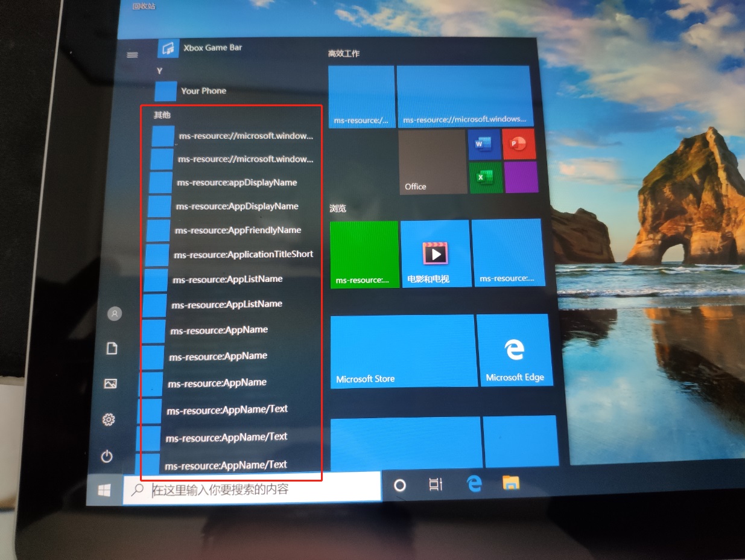Image resolution: width=745 pixels, height=560 pixels.
Task: Open File Explorer from the taskbar
Action: [x=511, y=482]
